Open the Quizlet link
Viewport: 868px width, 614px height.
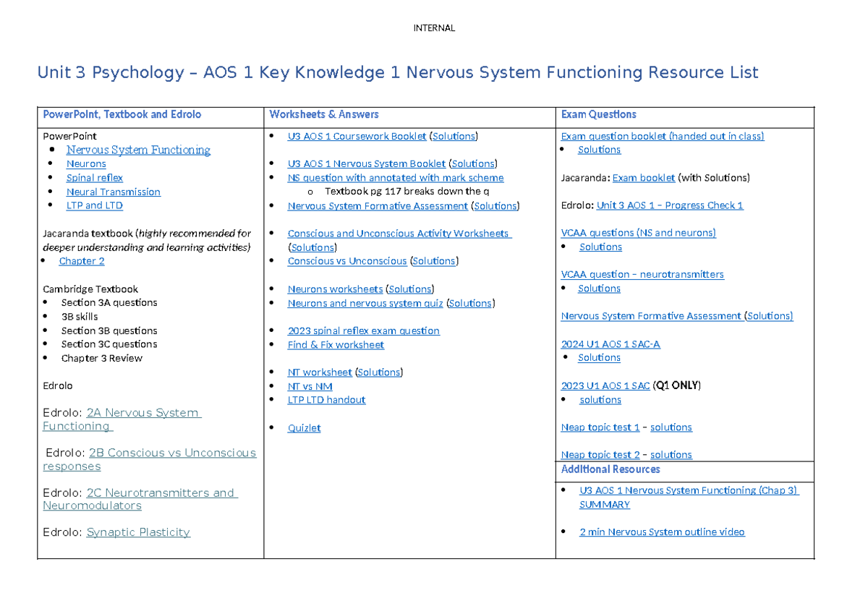click(x=304, y=428)
